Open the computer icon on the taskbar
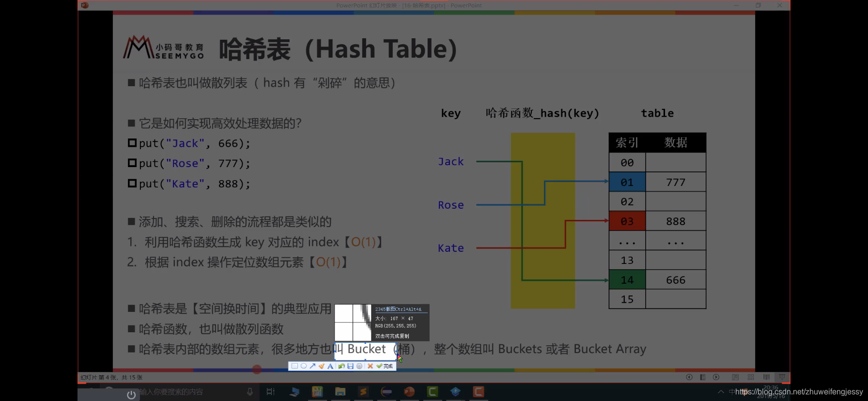Image resolution: width=868 pixels, height=401 pixels. tap(294, 392)
